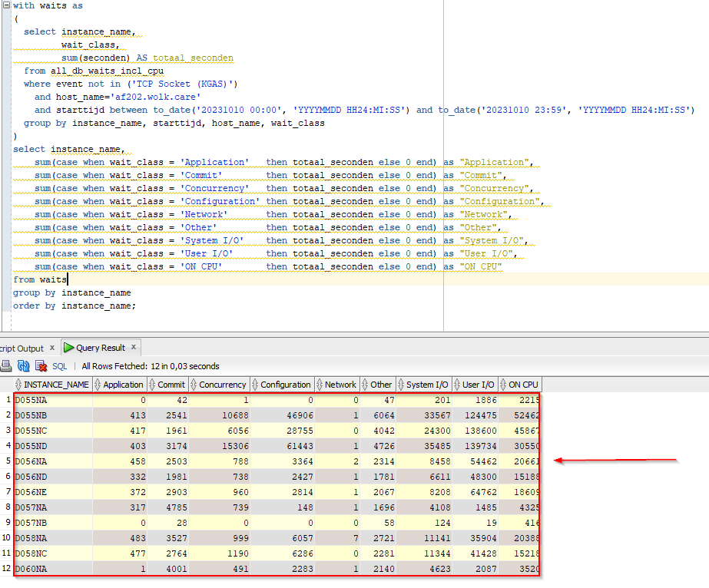Click the delete row icon with red X
Viewport: 709px width, 588px height.
click(x=41, y=366)
